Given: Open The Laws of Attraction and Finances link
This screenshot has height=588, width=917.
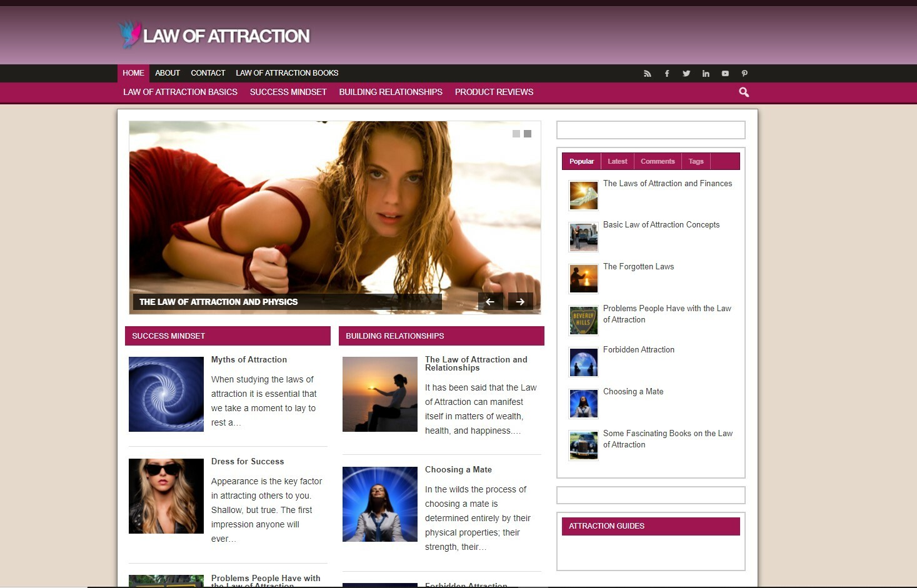Looking at the screenshot, I should click(668, 184).
